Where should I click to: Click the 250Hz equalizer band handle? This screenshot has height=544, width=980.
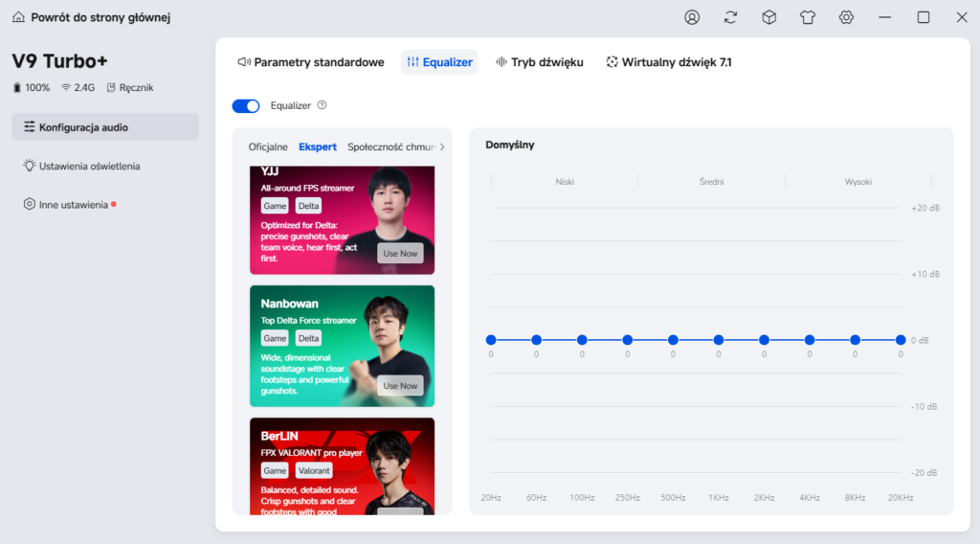(x=628, y=340)
